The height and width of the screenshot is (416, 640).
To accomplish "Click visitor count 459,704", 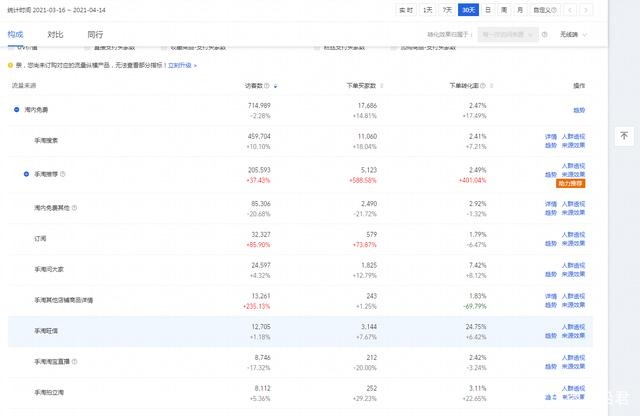I will tap(259, 136).
